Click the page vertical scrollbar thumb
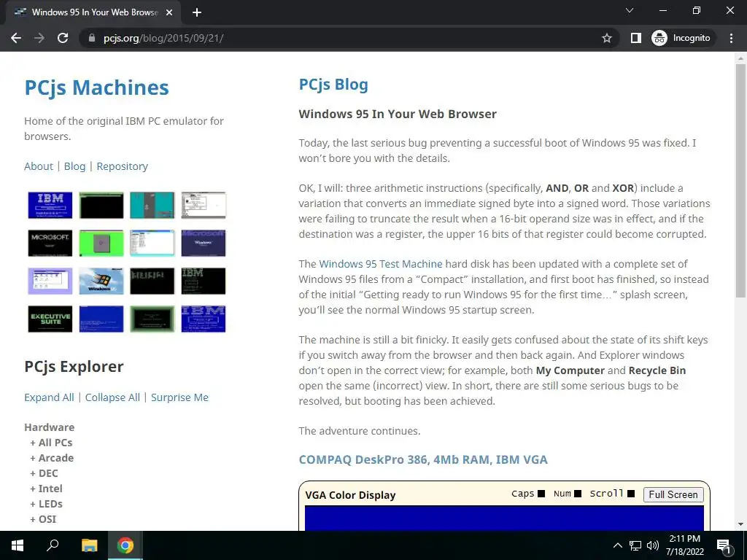This screenshot has width=747, height=560. [740, 181]
